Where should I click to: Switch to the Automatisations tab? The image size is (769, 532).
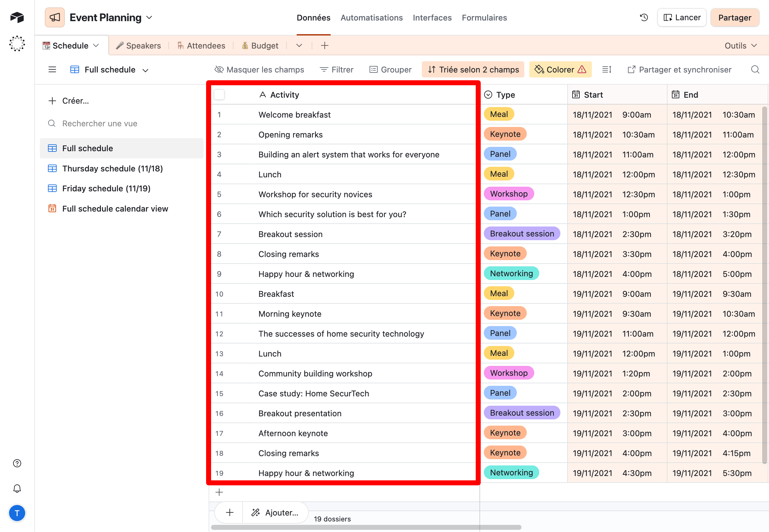[371, 18]
